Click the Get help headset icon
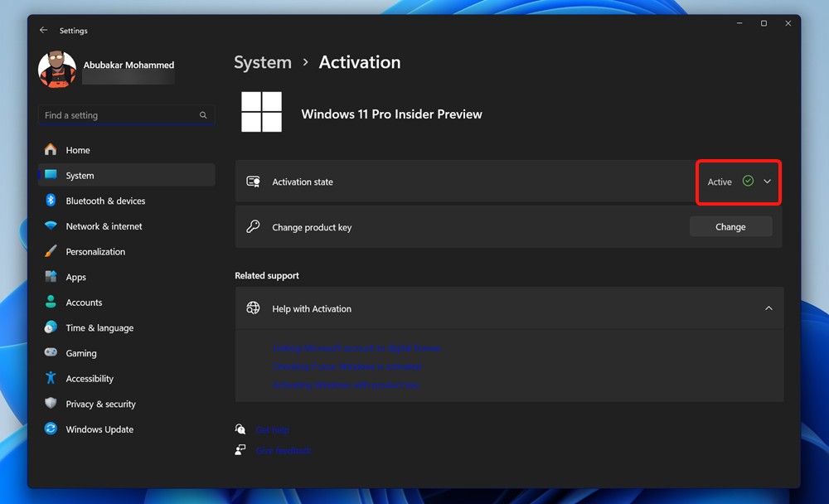829x504 pixels. (x=240, y=429)
